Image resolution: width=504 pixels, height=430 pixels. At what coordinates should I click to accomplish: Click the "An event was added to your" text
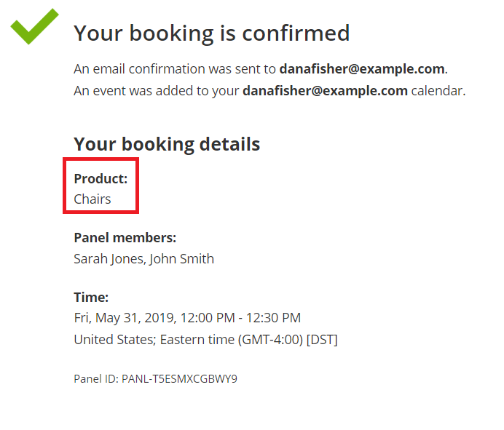coord(157,91)
